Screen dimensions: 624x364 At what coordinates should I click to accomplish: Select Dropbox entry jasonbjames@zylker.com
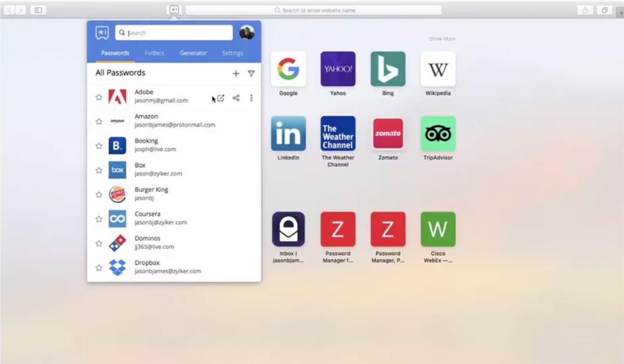coord(174,268)
